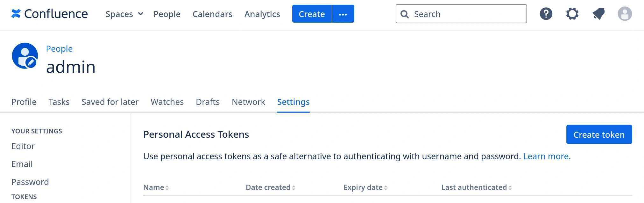
Task: Open the notifications bell icon
Action: click(x=598, y=14)
